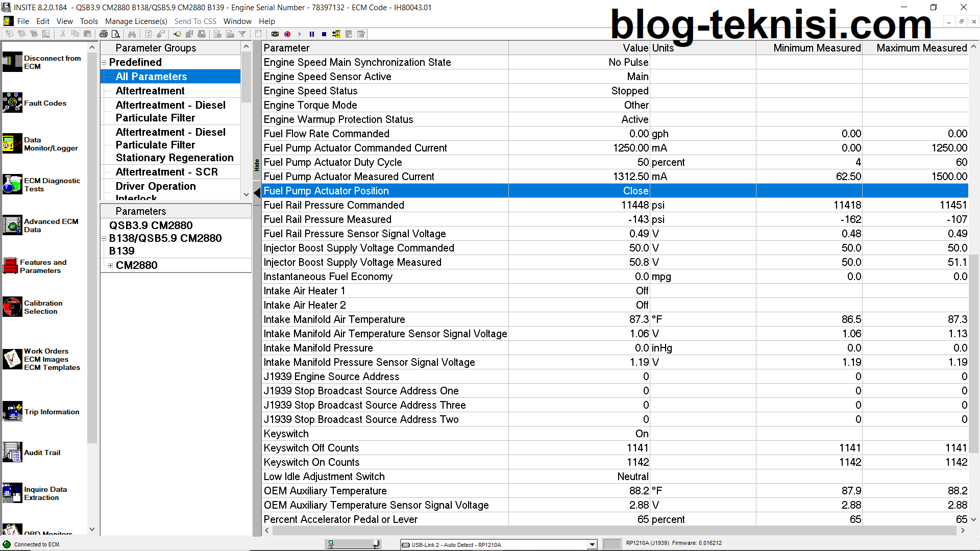Select the Driver Operation parameter group
980x551 pixels.
pyautogui.click(x=156, y=186)
